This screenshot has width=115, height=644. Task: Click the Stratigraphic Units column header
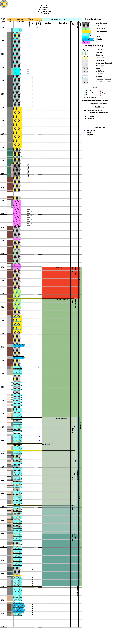point(58,19)
